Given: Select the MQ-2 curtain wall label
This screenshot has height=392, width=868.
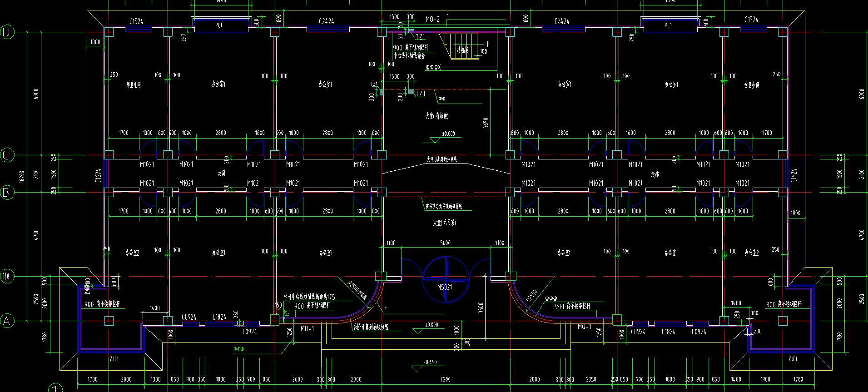Looking at the screenshot, I should tap(432, 20).
